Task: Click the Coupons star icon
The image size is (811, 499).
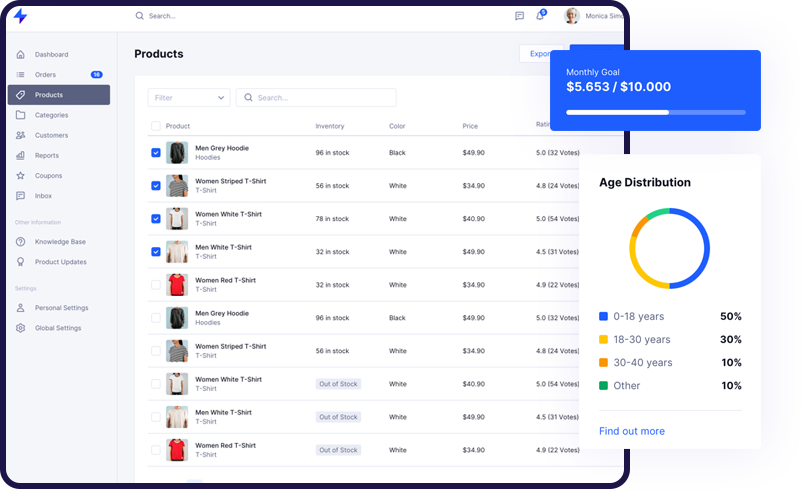Action: [21, 175]
